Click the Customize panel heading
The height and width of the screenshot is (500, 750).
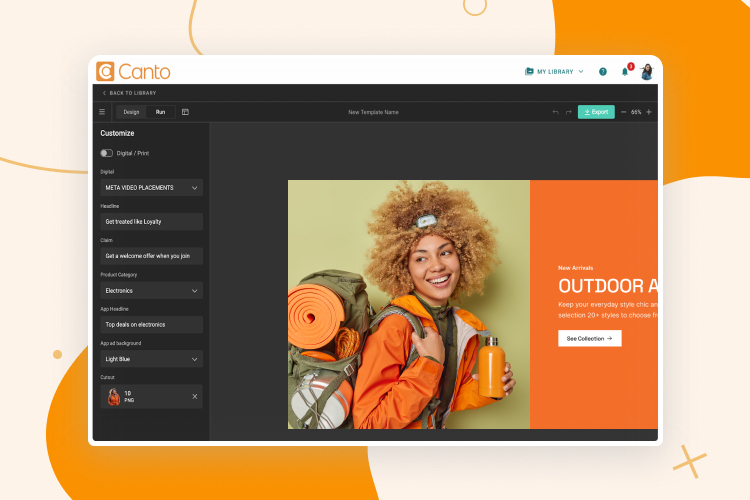pos(117,133)
